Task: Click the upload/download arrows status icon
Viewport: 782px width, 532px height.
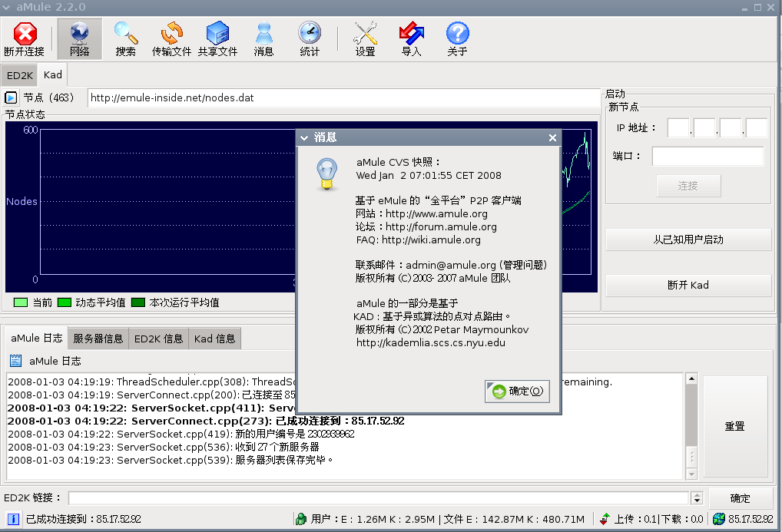Action: (x=605, y=519)
